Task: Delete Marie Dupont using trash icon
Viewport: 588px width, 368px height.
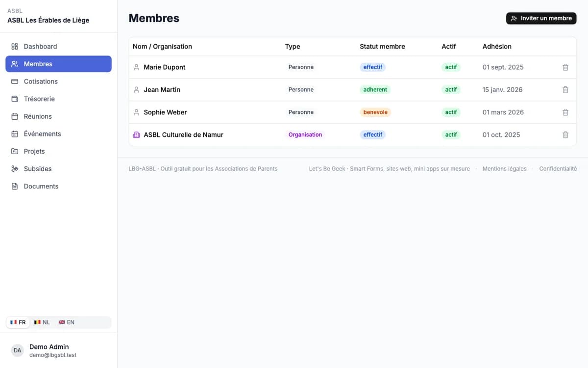Action: point(565,67)
